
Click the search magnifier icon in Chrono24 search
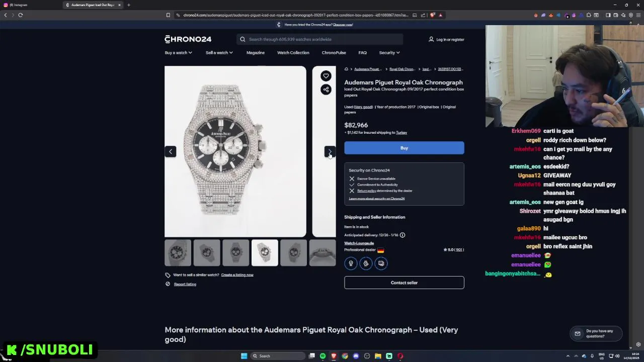[x=243, y=39]
